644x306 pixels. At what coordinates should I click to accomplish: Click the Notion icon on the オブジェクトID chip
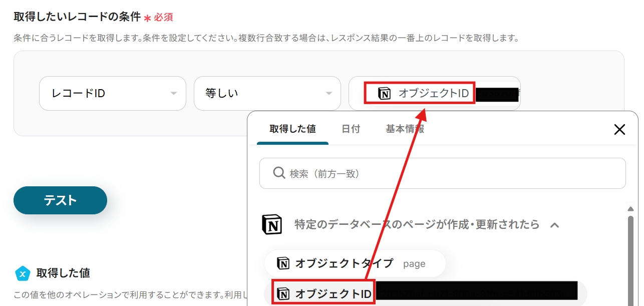click(283, 293)
